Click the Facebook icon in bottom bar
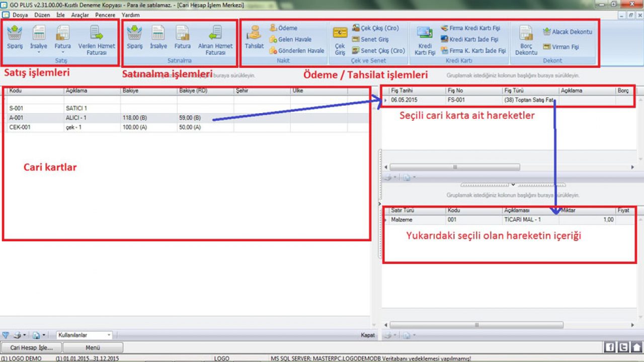Viewport: 644px width, 362px height. tap(609, 347)
